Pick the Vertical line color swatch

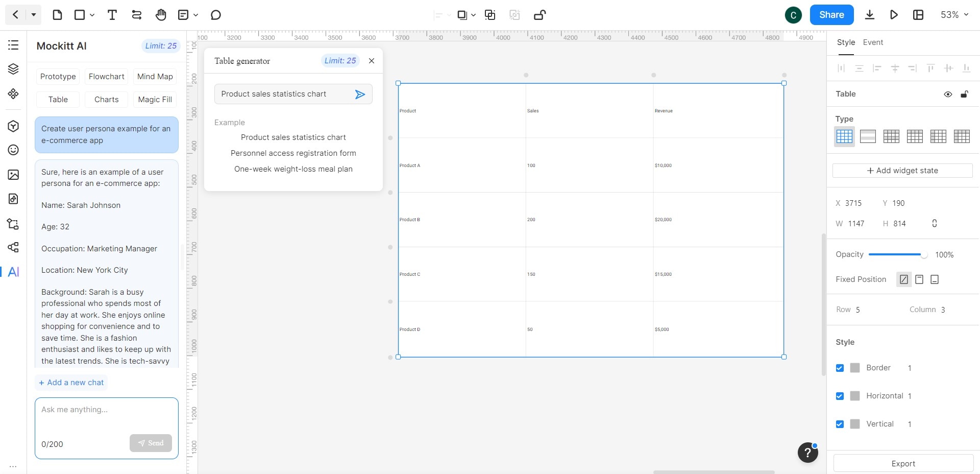855,424
